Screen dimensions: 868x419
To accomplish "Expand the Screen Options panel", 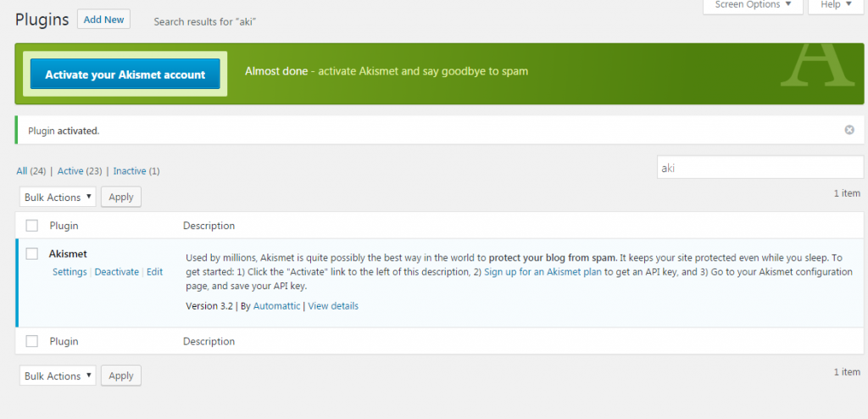I will point(753,5).
